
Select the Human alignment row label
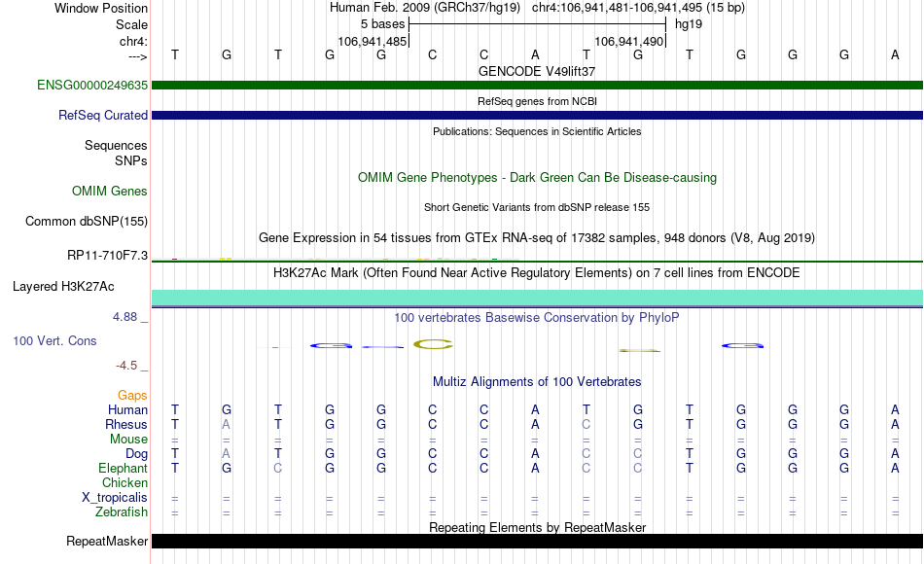click(x=127, y=409)
